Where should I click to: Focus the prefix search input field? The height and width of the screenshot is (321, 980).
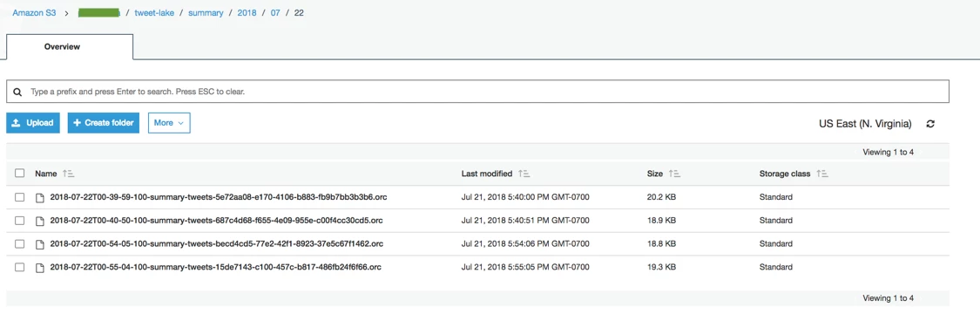click(477, 92)
